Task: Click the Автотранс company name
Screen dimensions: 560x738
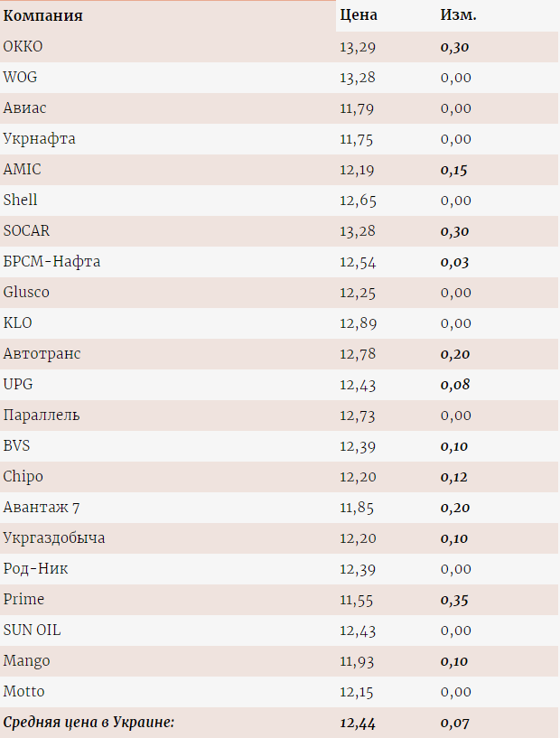Action: pyautogui.click(x=42, y=354)
